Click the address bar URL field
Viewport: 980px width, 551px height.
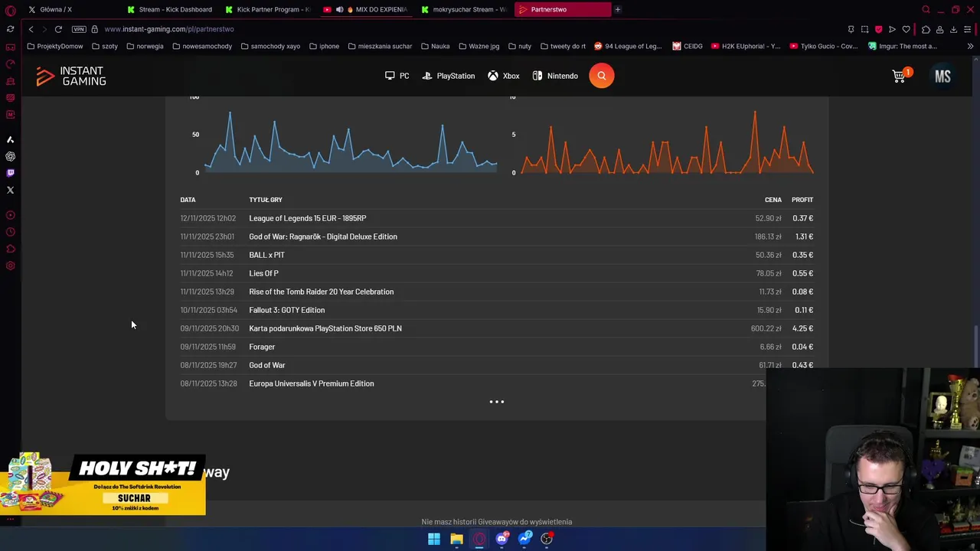click(459, 29)
